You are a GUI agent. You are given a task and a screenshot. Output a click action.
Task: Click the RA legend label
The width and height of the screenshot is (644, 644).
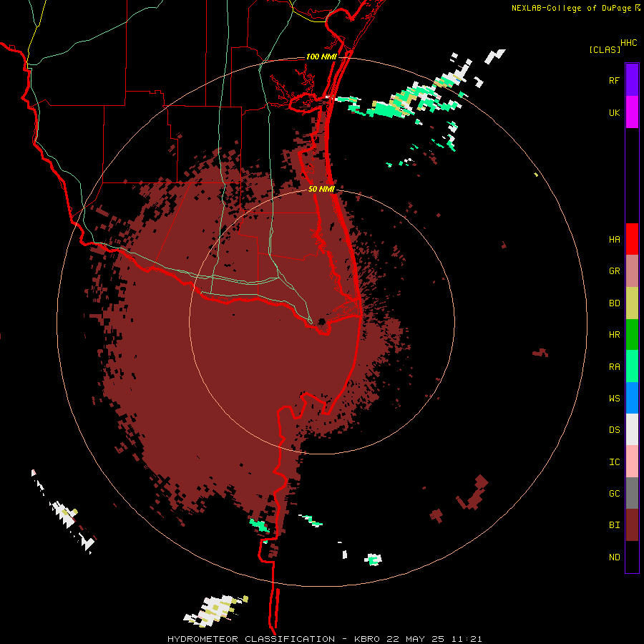point(615,367)
